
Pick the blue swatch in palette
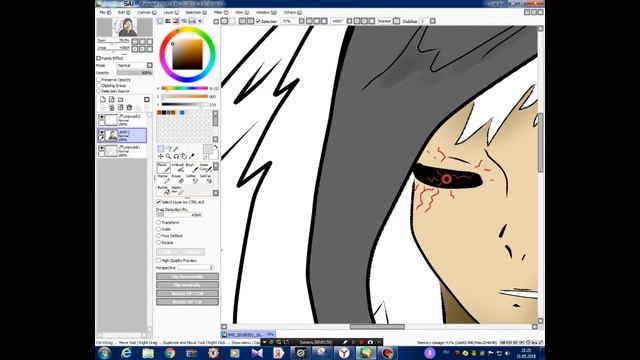click(x=182, y=112)
